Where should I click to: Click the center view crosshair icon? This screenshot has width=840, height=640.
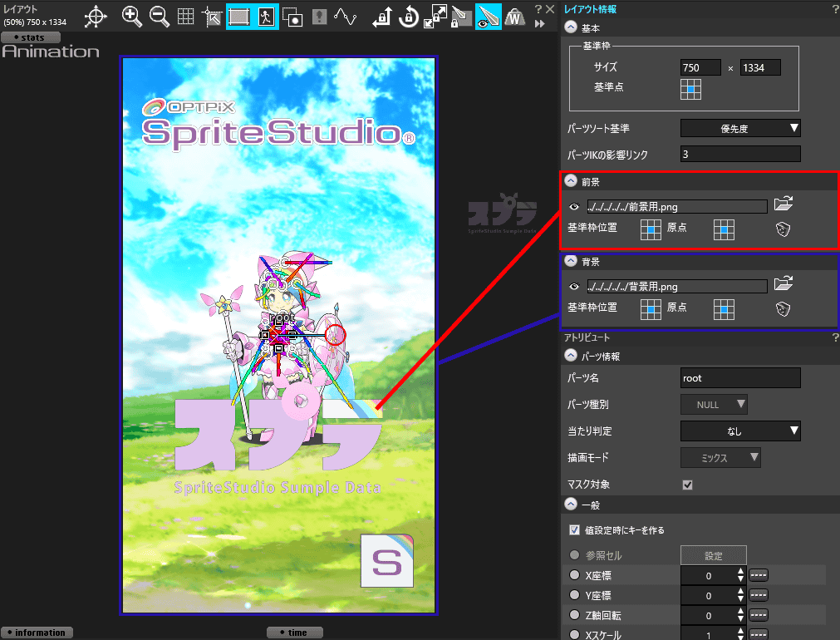(96, 17)
